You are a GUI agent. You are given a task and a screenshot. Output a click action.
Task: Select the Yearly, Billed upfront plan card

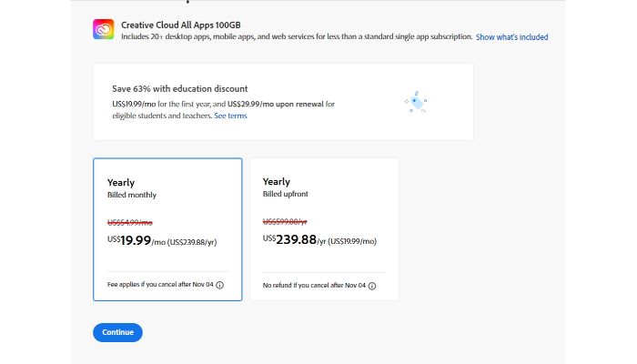point(324,229)
